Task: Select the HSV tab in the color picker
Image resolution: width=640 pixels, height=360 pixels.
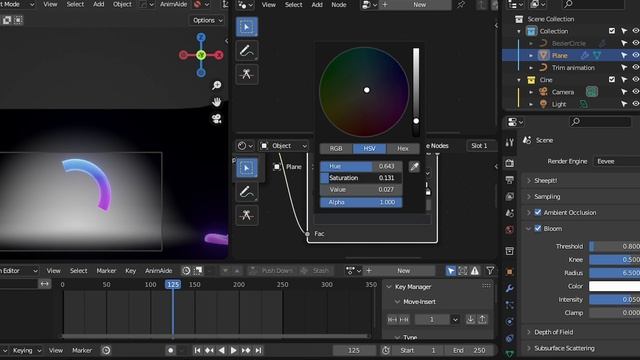Action: (x=369, y=148)
